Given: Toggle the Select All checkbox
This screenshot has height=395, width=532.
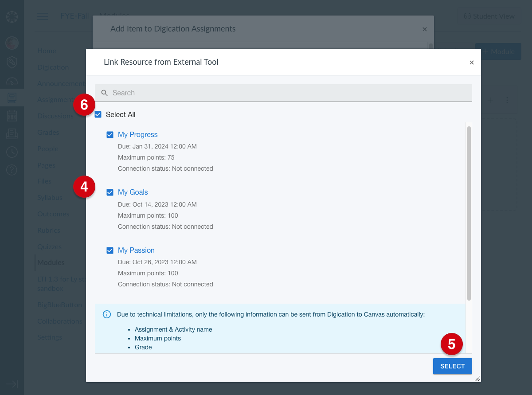Looking at the screenshot, I should [x=98, y=114].
